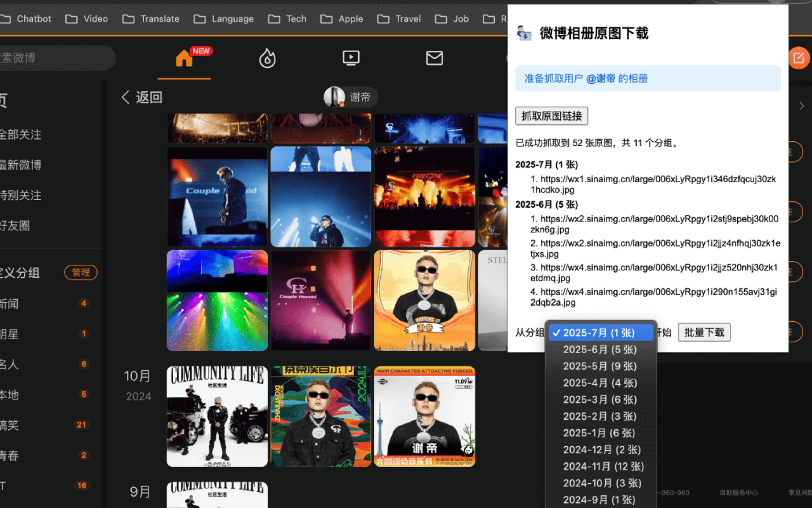Screen dimensions: 812x508
Task: Open the rainbow stage lights photo
Action: pyautogui.click(x=217, y=300)
